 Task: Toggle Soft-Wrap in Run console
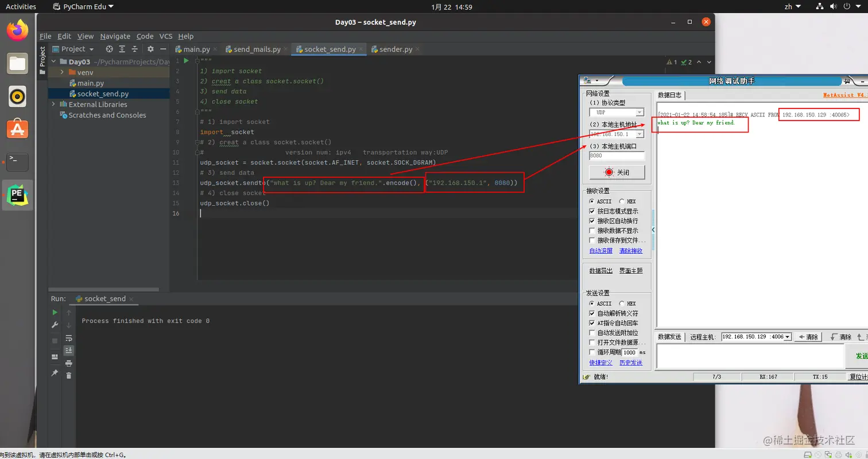pos(69,338)
